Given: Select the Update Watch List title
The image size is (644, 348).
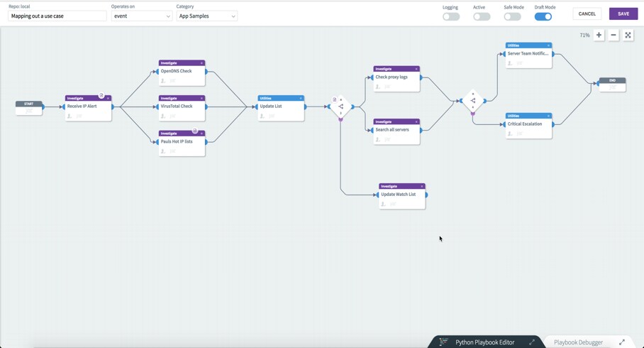Looking at the screenshot, I should (399, 194).
